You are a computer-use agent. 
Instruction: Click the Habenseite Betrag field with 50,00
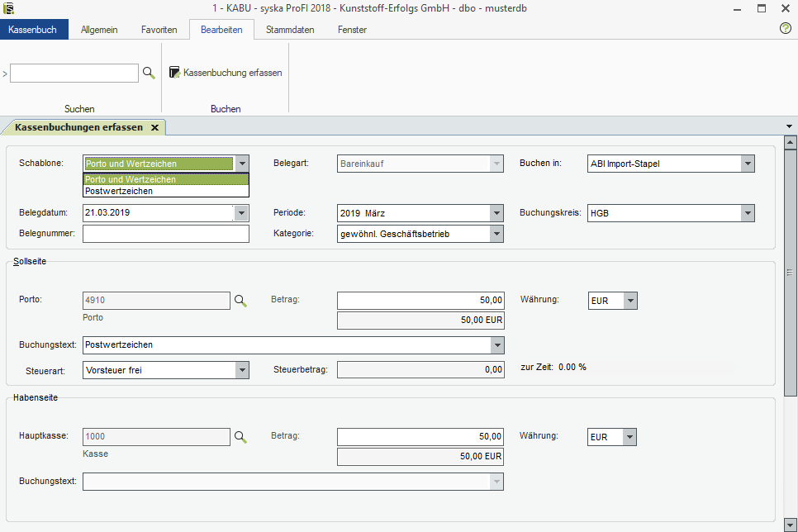[420, 437]
